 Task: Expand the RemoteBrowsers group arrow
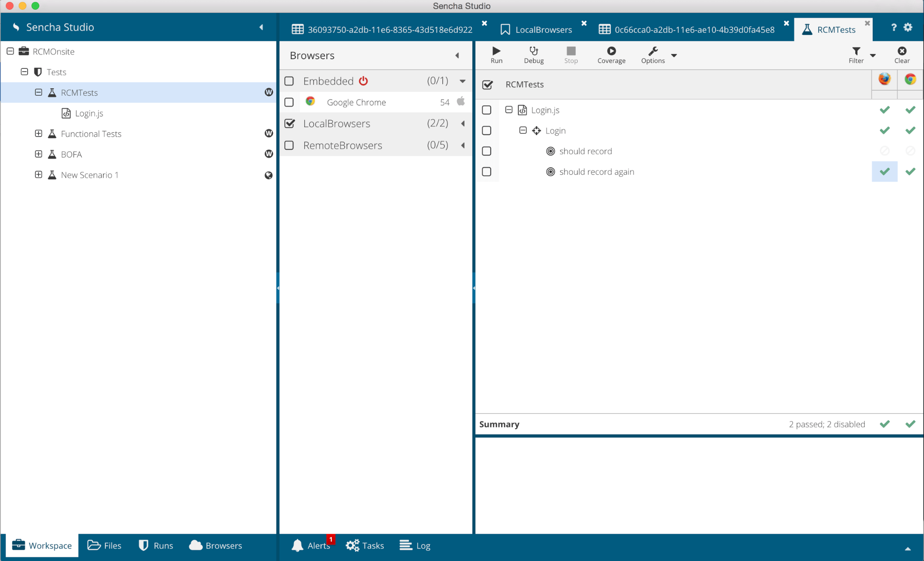pyautogui.click(x=463, y=145)
